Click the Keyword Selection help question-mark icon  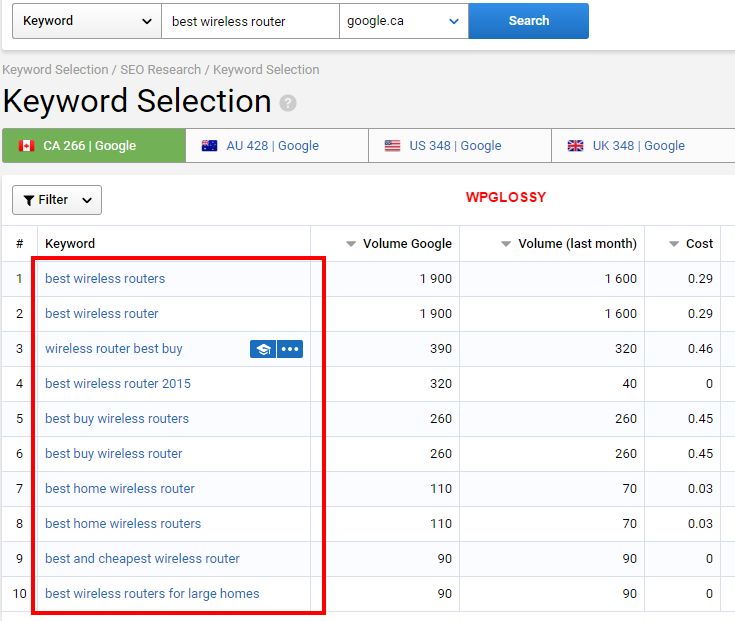[x=288, y=103]
